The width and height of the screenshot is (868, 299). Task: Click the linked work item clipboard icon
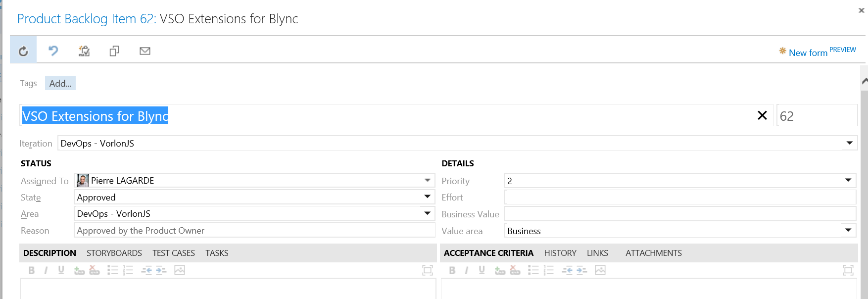[x=84, y=51]
